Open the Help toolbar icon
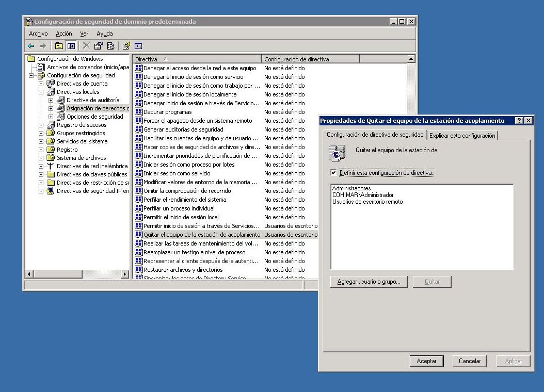The image size is (544, 392). click(x=126, y=46)
